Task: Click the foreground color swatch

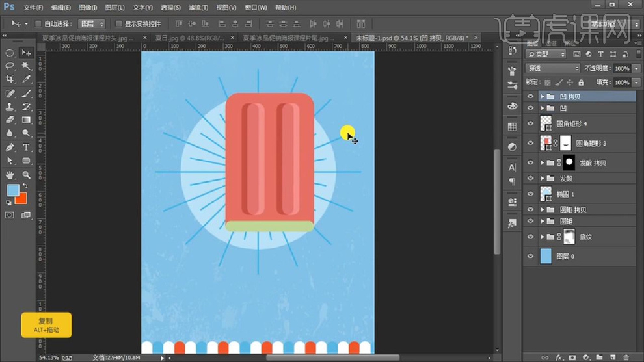Action: click(13, 190)
